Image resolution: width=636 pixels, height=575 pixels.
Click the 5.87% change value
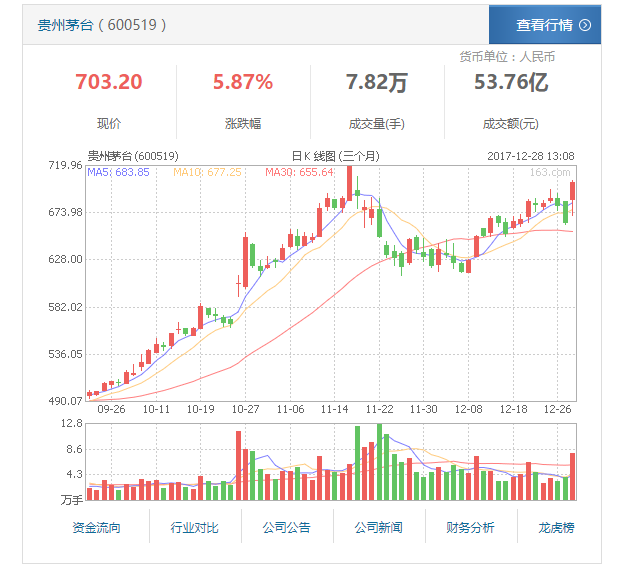tap(243, 82)
